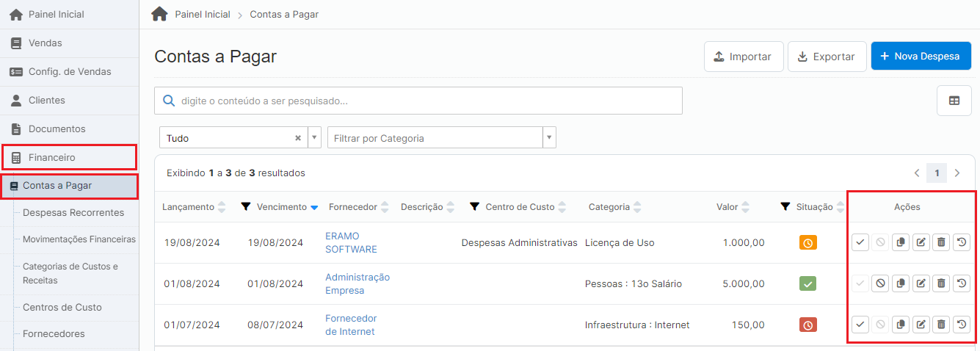Viewport: 980px width, 351px height.
Task: View history of ERAMO SOFTWARE expense
Action: tap(961, 242)
